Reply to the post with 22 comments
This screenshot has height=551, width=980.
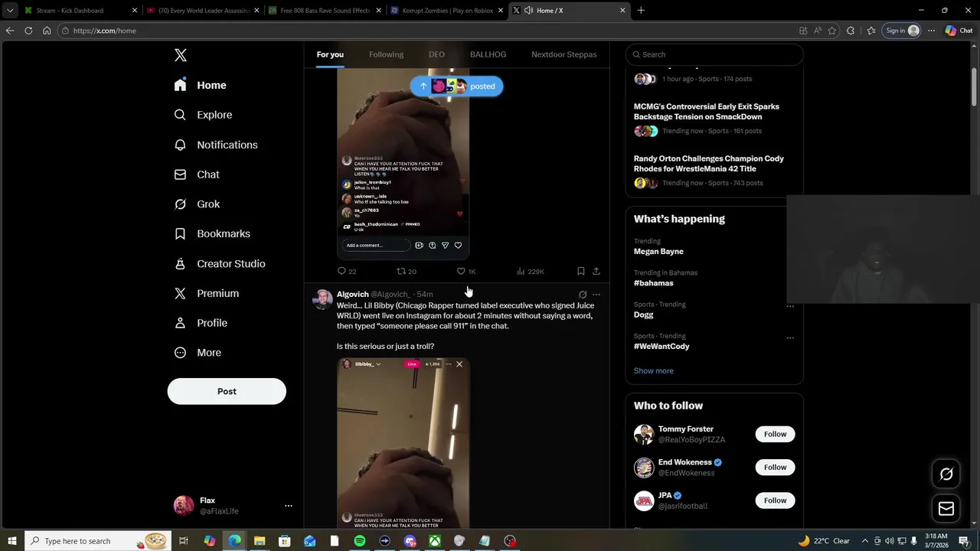pyautogui.click(x=347, y=271)
